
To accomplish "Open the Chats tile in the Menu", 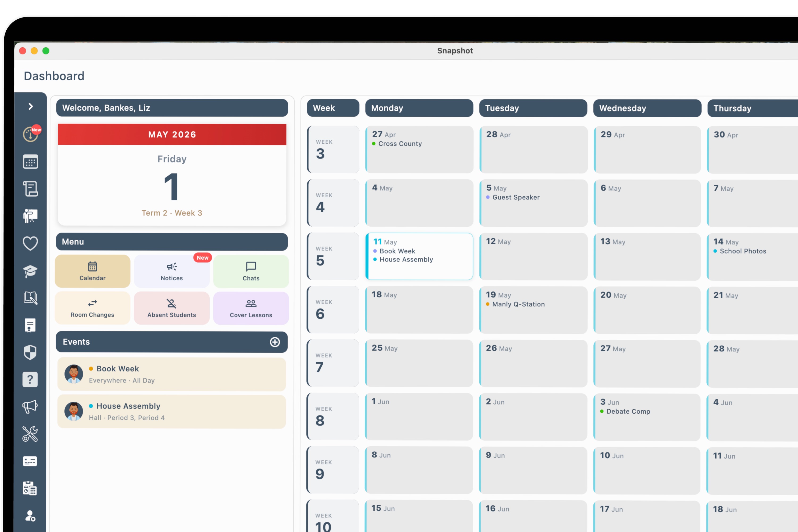I will pyautogui.click(x=251, y=271).
